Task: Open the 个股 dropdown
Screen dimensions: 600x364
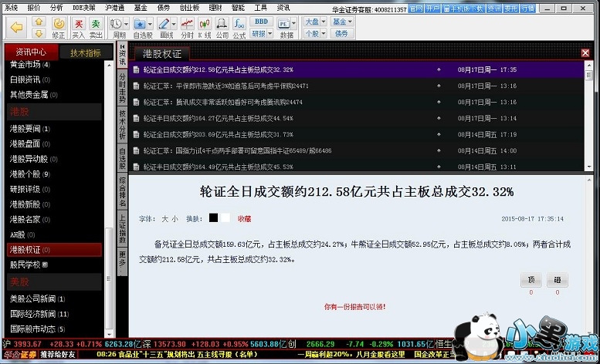Action: click(x=315, y=34)
